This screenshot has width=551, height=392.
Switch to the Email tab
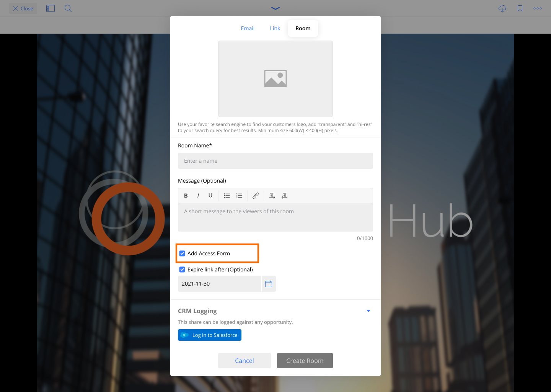coord(248,28)
